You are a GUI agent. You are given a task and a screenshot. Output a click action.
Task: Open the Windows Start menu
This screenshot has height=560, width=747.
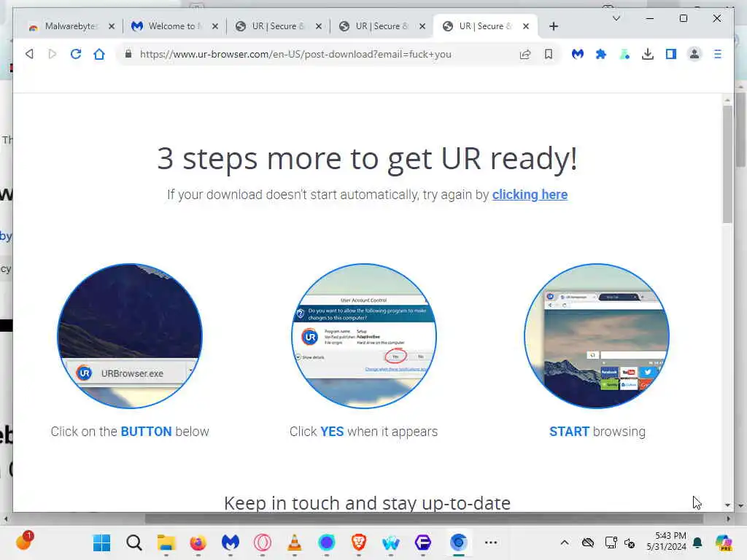[x=101, y=542]
